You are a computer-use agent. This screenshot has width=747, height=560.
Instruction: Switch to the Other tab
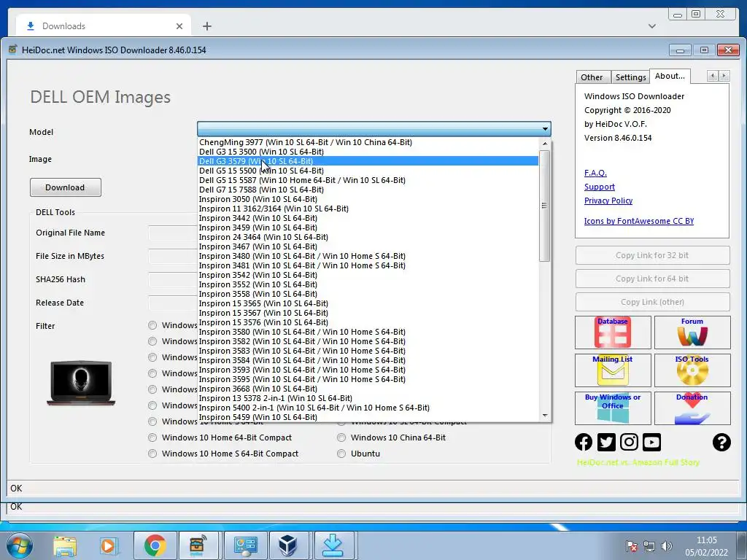pyautogui.click(x=592, y=77)
